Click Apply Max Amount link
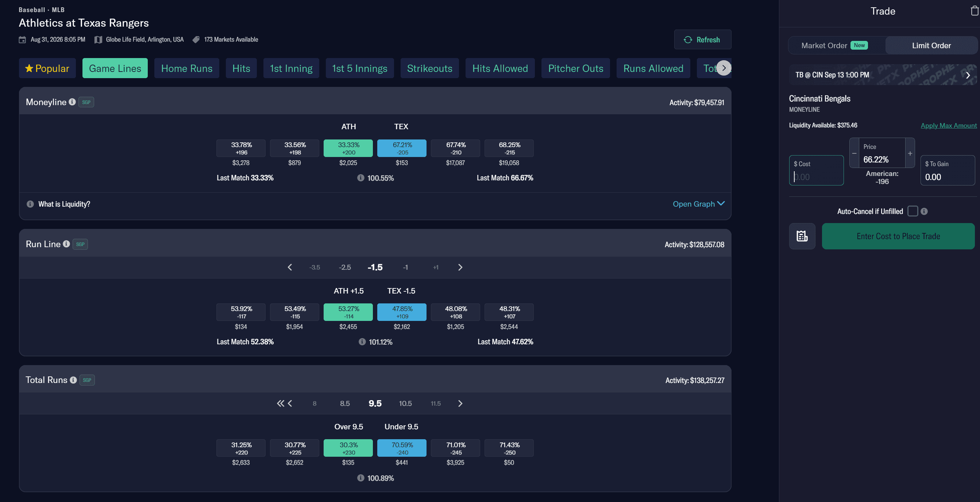Image resolution: width=980 pixels, height=502 pixels. tap(948, 126)
